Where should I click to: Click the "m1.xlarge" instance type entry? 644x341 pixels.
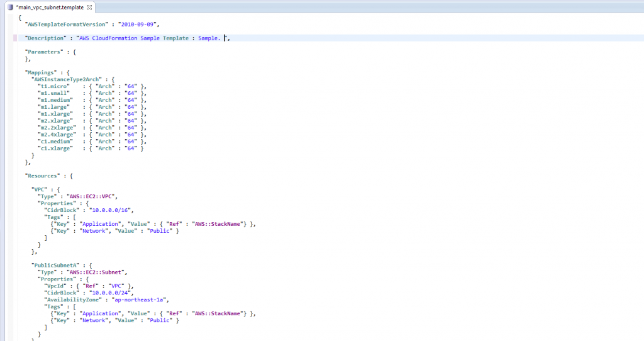(x=55, y=115)
